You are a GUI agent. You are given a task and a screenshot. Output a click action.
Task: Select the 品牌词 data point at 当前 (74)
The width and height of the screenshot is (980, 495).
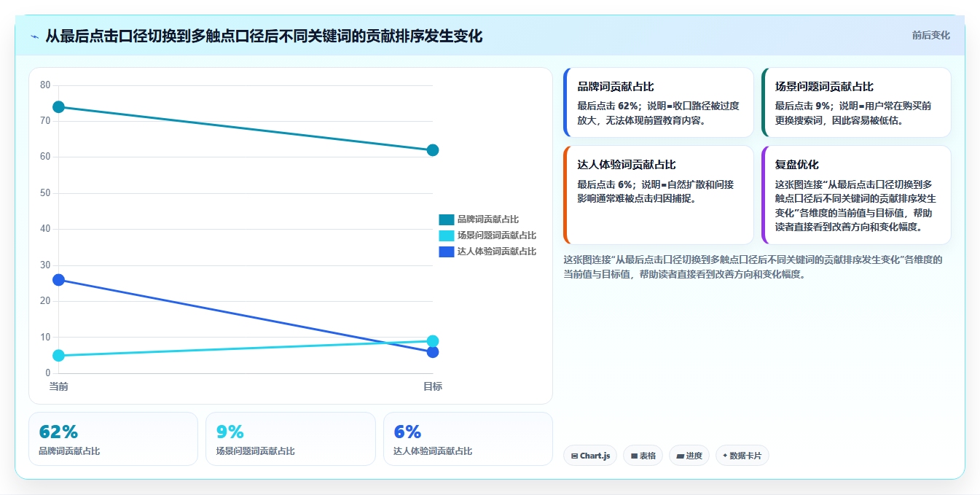pyautogui.click(x=59, y=107)
